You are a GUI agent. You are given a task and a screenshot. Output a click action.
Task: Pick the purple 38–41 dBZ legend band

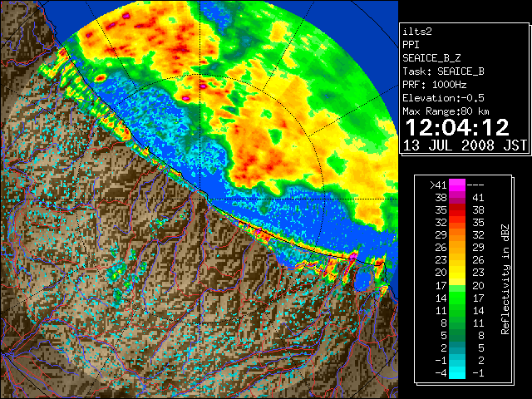click(457, 198)
